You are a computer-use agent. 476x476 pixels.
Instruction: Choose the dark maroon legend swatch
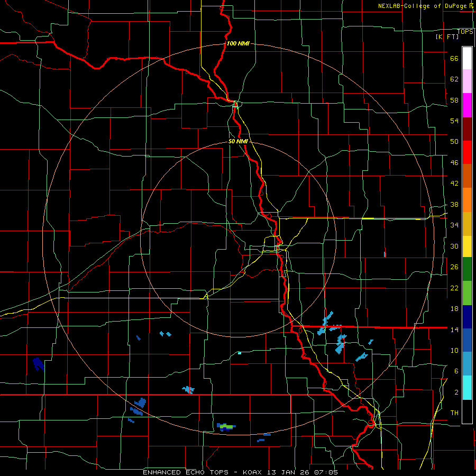click(467, 129)
